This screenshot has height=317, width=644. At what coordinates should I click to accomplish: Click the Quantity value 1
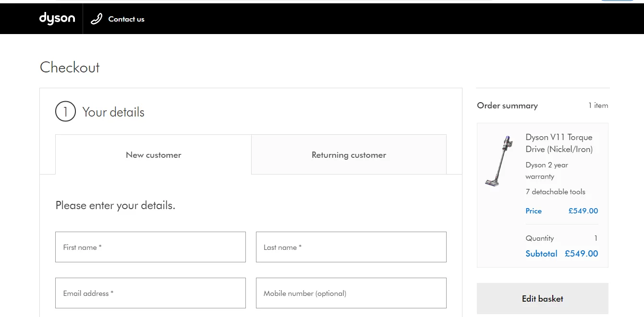[596, 238]
